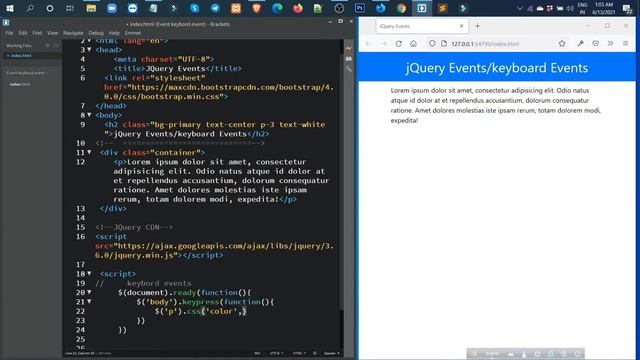The height and width of the screenshot is (360, 640).
Task: Open HTML language dropdown in status bar
Action: [x=300, y=353]
